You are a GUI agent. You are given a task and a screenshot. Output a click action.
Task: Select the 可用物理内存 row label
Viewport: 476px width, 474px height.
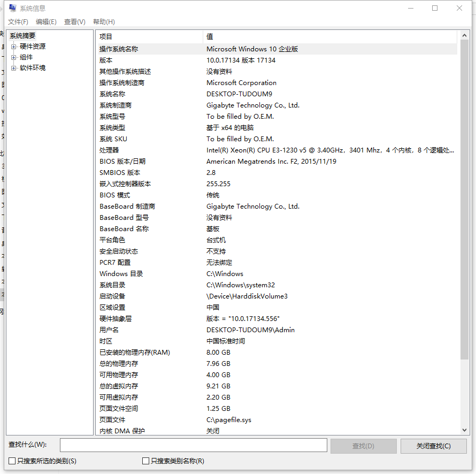point(119,375)
